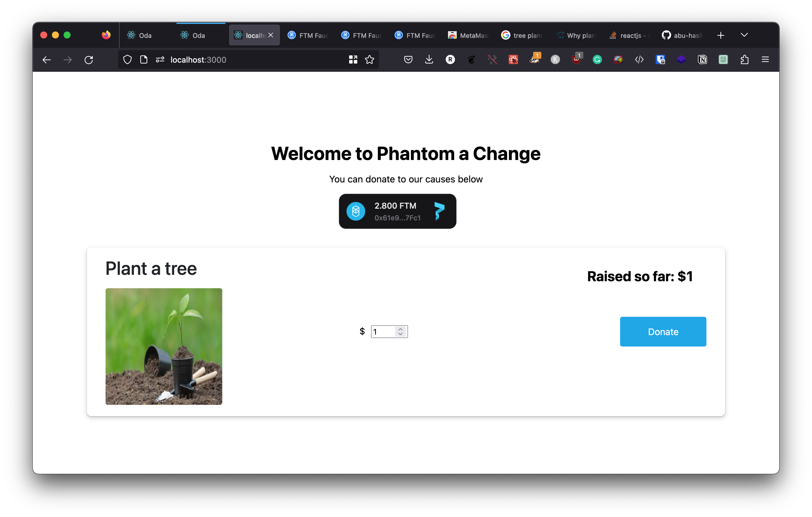
Task: Open the extensions puzzle-piece menu
Action: [745, 60]
